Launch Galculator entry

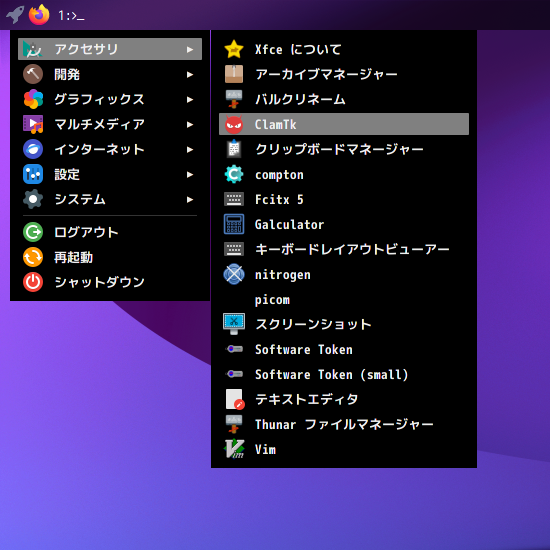pyautogui.click(x=344, y=224)
